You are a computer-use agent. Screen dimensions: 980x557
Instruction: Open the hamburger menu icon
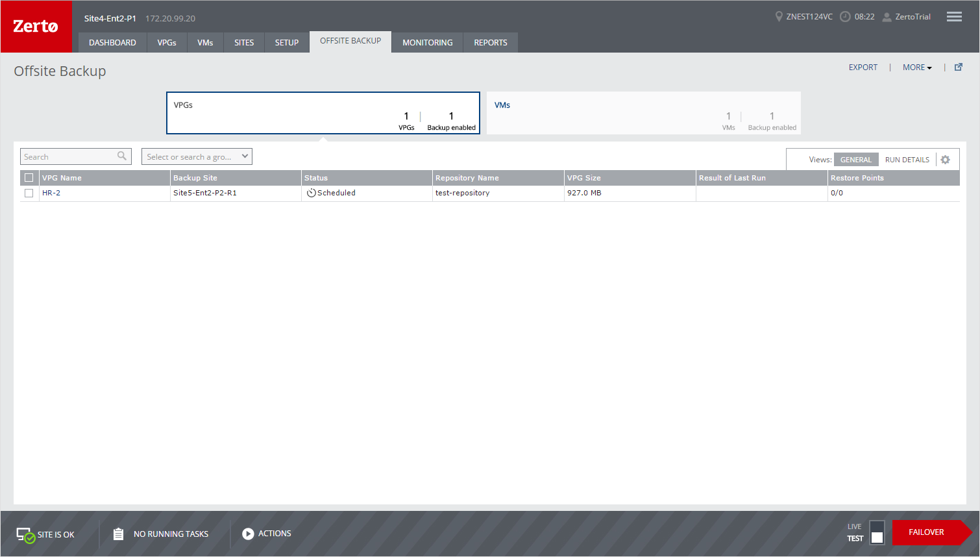(954, 17)
